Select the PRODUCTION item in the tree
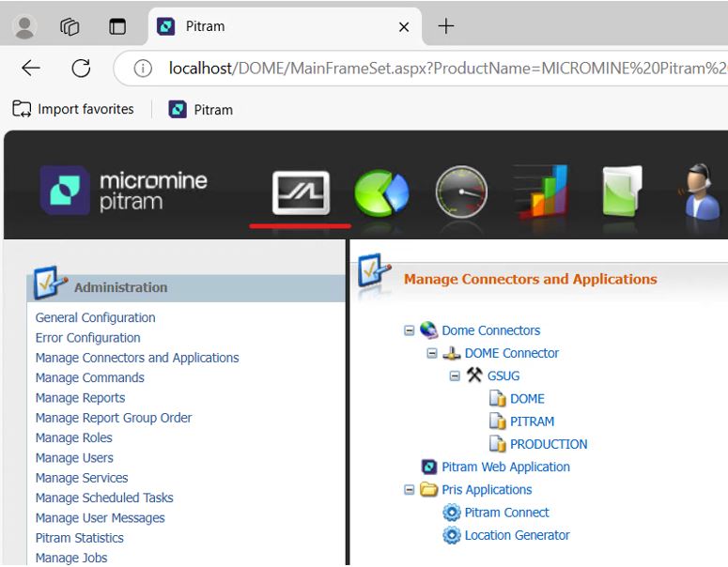 (549, 444)
